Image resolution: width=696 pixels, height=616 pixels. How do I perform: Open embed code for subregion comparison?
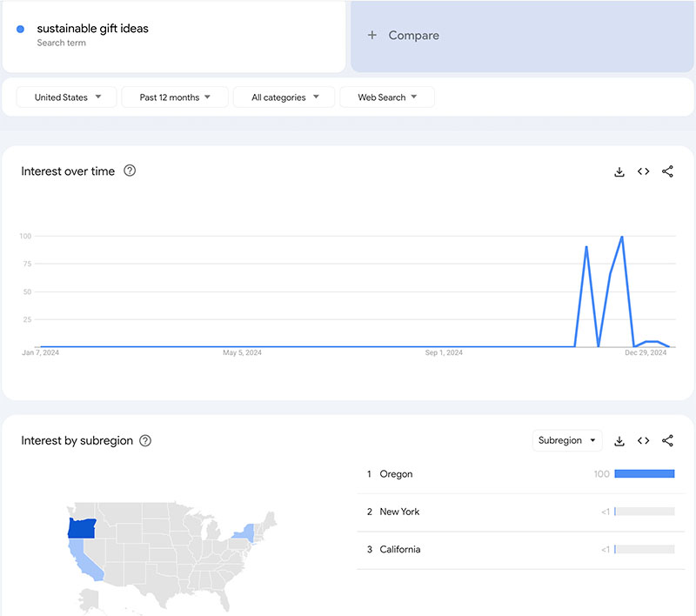coord(643,440)
